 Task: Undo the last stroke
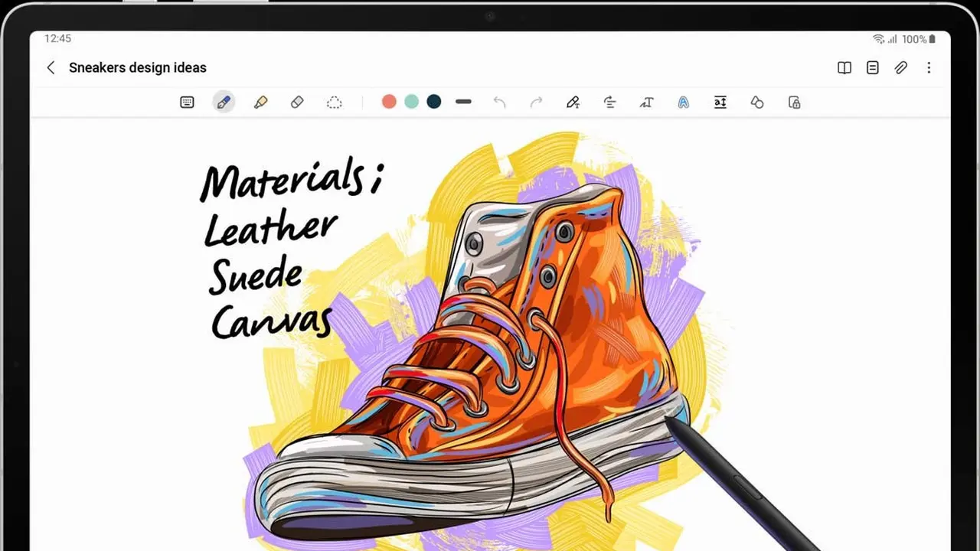pos(500,102)
